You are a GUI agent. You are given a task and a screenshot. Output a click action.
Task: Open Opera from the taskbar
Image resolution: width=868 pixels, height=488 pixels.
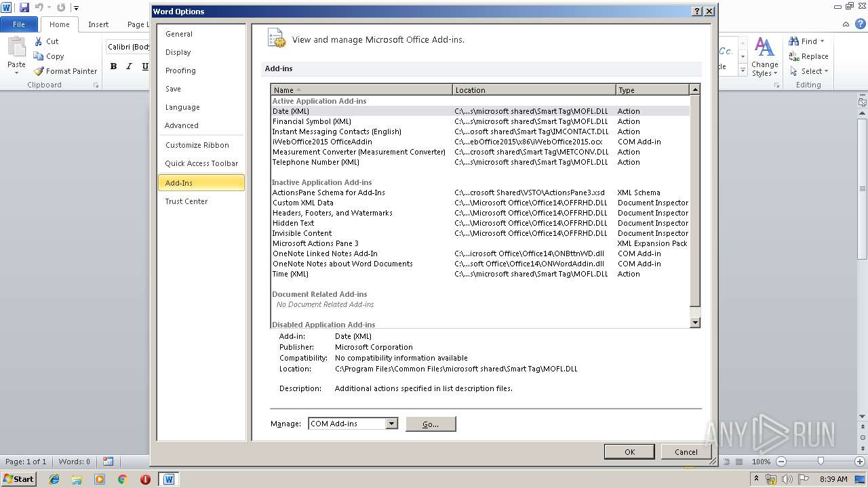(x=145, y=479)
